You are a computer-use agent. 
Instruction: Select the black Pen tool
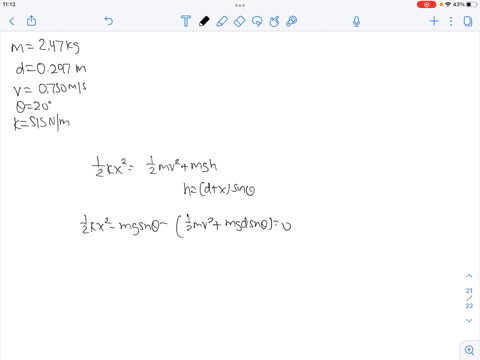[204, 21]
